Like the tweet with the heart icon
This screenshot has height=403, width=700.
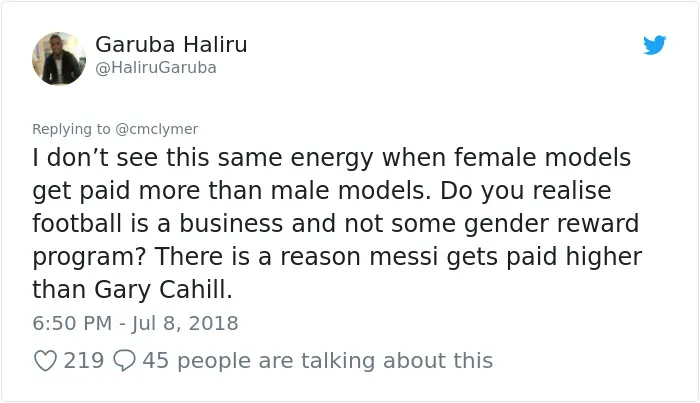click(x=46, y=361)
